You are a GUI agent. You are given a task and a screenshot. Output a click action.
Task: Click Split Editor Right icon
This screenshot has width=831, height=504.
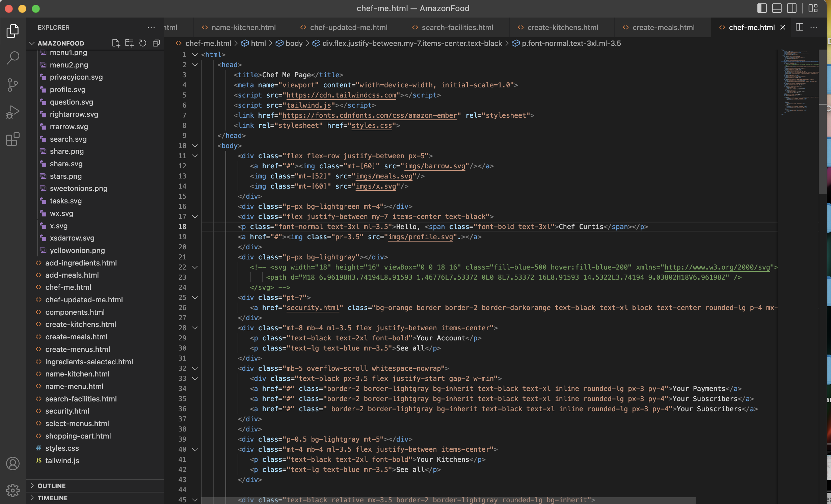point(799,27)
